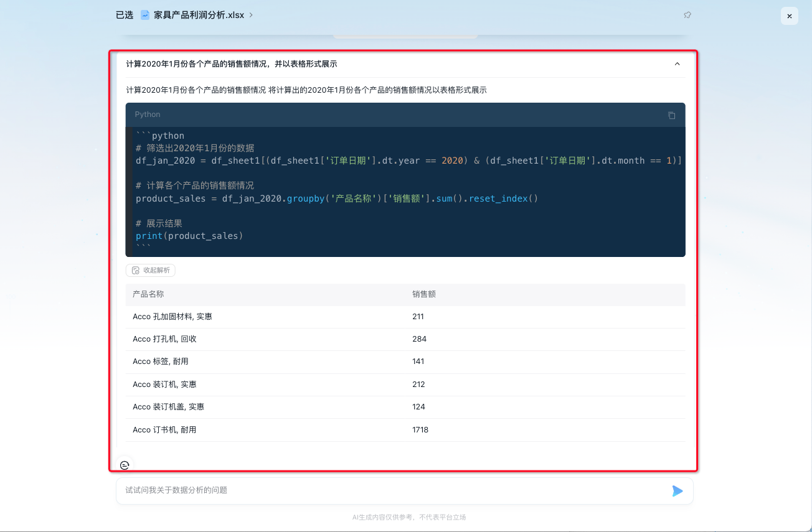
Task: Click the 已选 label
Action: tap(125, 15)
